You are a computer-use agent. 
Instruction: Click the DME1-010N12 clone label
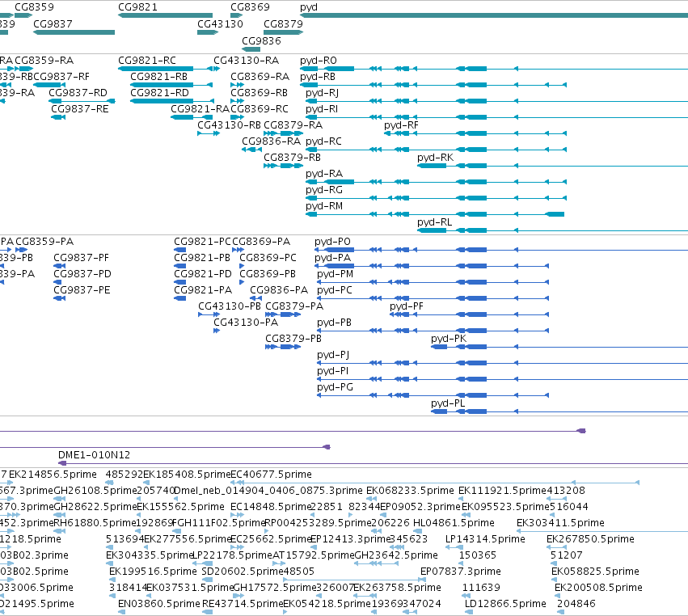point(95,455)
